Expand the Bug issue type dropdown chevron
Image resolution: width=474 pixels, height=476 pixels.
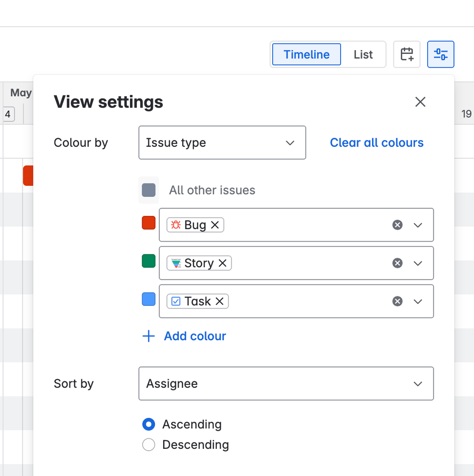pos(418,225)
